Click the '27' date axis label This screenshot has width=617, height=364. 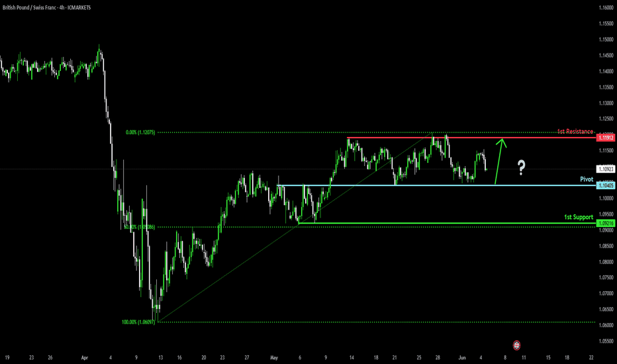click(247, 357)
